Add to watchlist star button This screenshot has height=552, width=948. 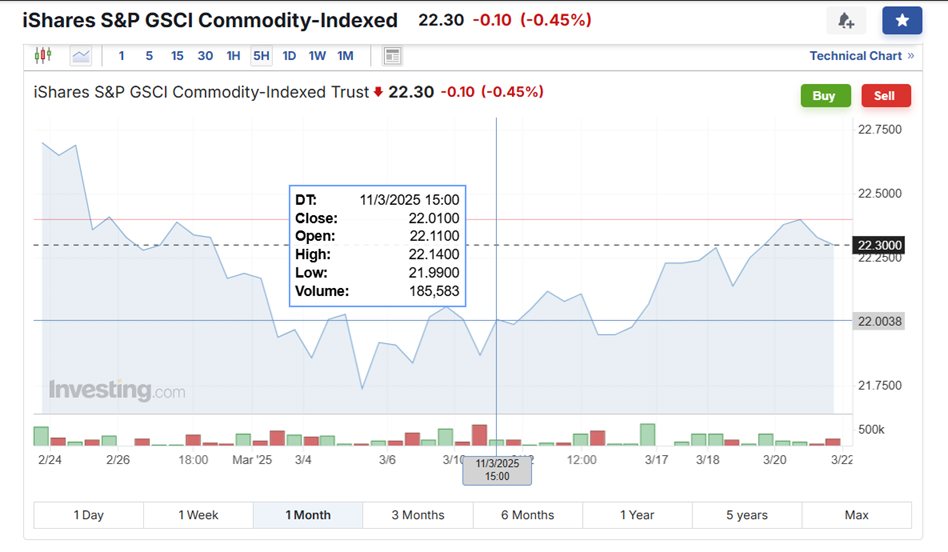click(902, 21)
